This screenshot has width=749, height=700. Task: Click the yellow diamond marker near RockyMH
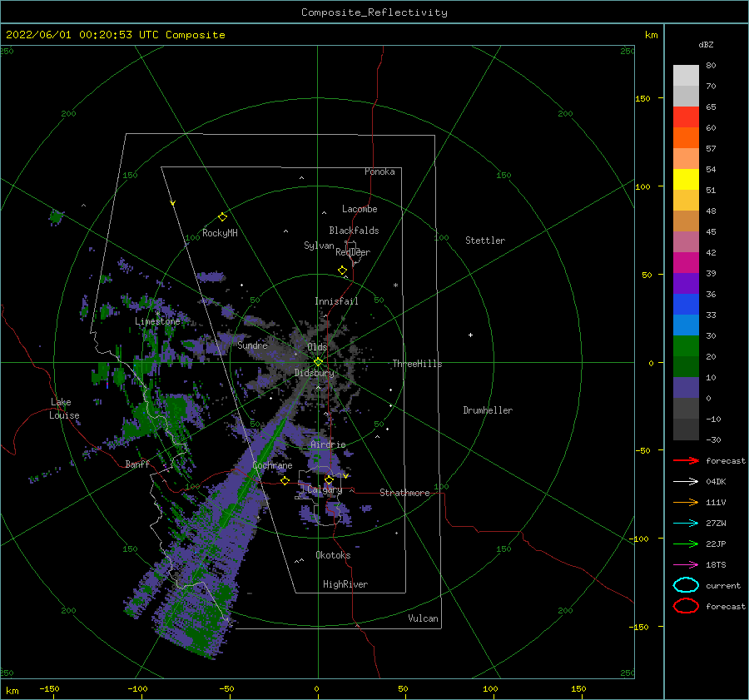(x=222, y=217)
